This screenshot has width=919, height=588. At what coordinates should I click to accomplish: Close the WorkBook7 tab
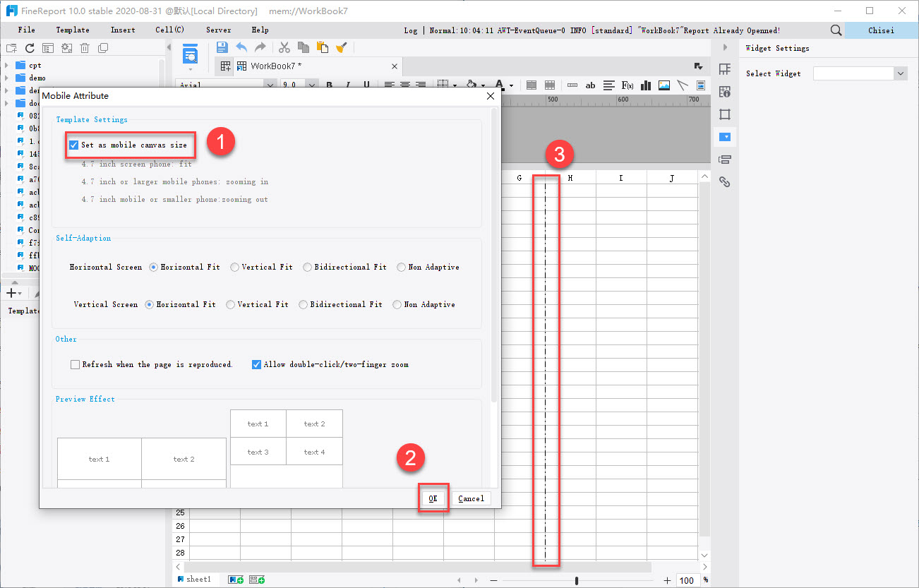(396, 66)
